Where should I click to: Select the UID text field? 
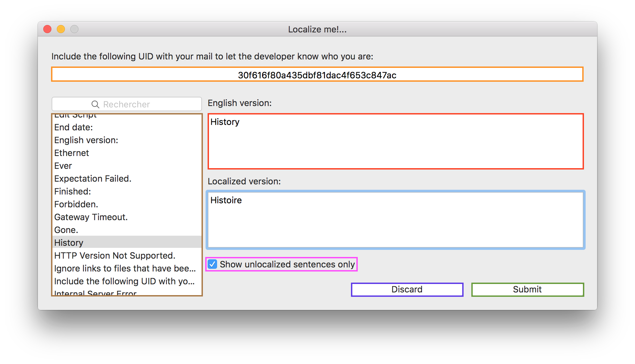[317, 75]
